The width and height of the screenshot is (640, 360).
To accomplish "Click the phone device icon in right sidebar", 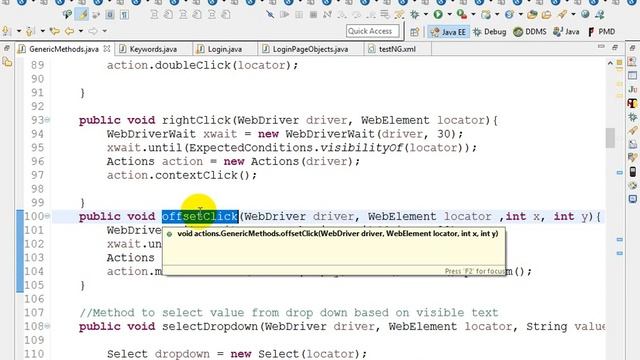I will tap(633, 171).
